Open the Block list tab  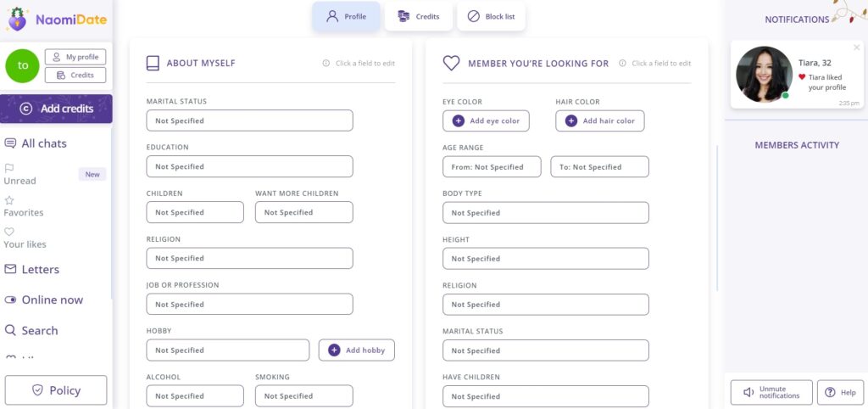click(491, 16)
